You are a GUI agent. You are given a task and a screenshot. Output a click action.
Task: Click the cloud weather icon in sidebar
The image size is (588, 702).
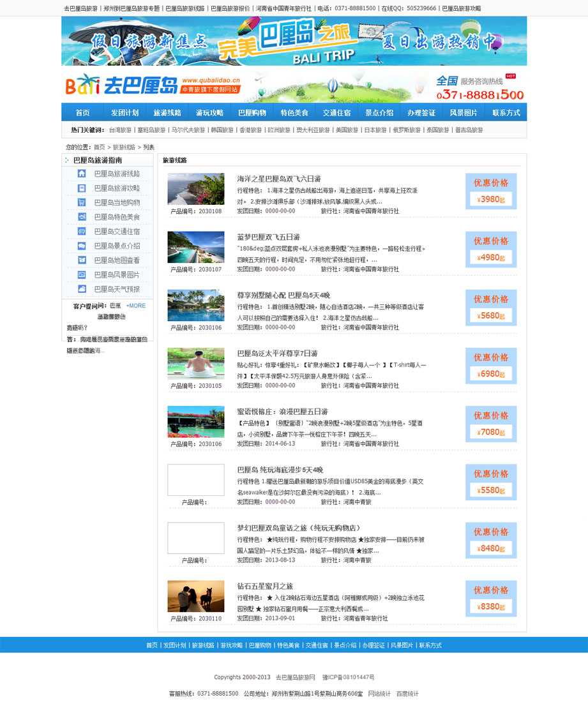pos(82,289)
